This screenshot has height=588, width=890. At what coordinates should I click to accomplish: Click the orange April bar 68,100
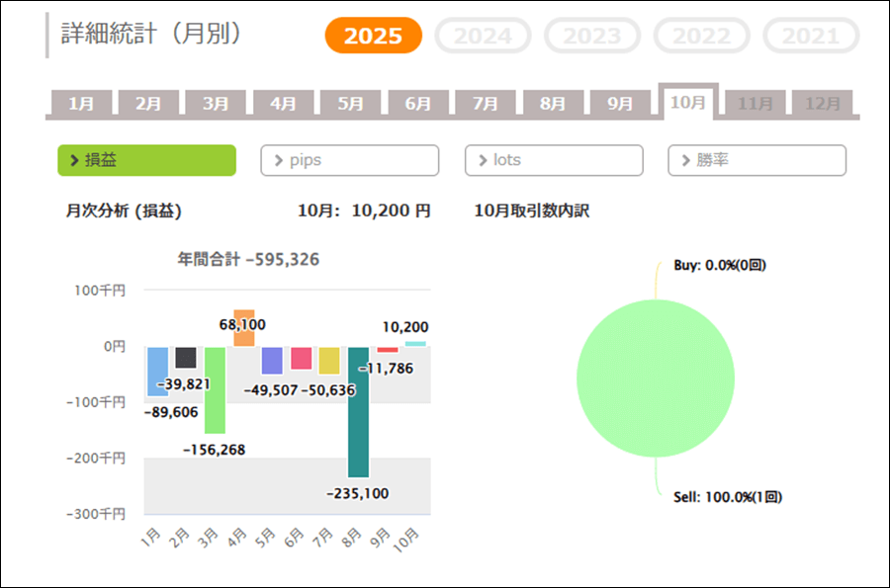tap(244, 328)
